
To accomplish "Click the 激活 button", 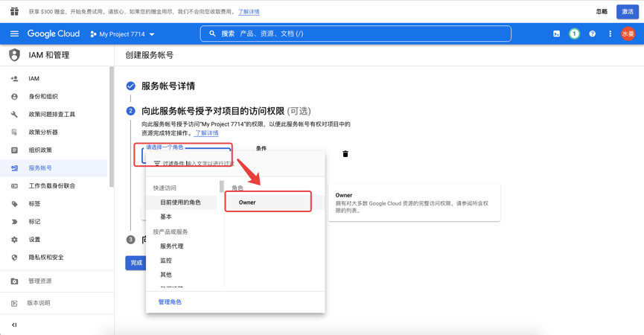I will 627,11.
